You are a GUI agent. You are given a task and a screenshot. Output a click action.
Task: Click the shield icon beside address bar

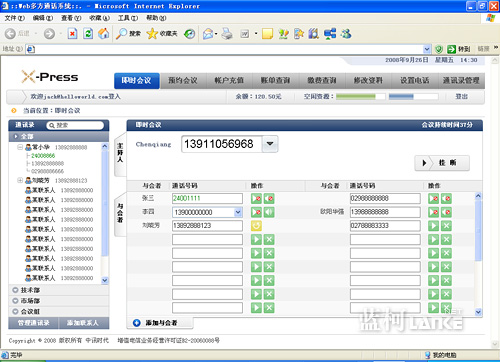pos(439,49)
